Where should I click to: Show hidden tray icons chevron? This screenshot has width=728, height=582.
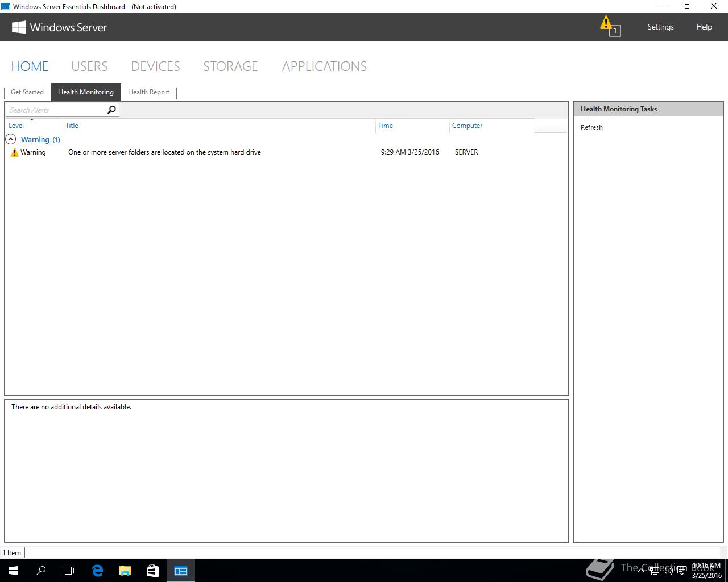point(642,571)
